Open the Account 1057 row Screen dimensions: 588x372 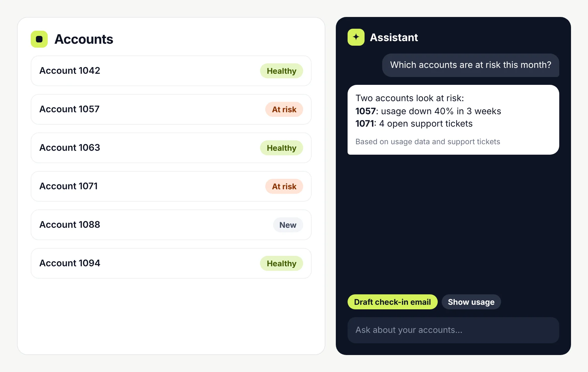click(171, 109)
